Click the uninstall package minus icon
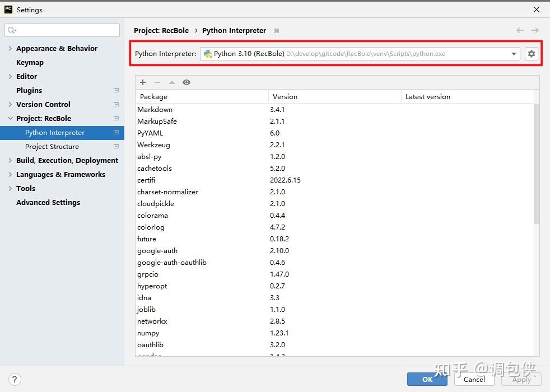550x392 pixels. click(157, 82)
